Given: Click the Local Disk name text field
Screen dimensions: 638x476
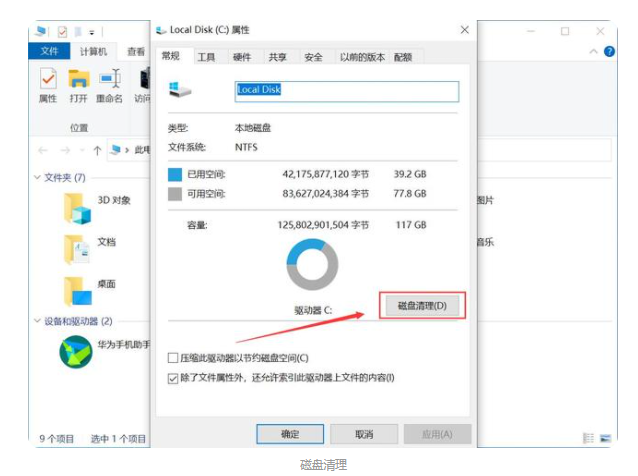Looking at the screenshot, I should pyautogui.click(x=346, y=90).
